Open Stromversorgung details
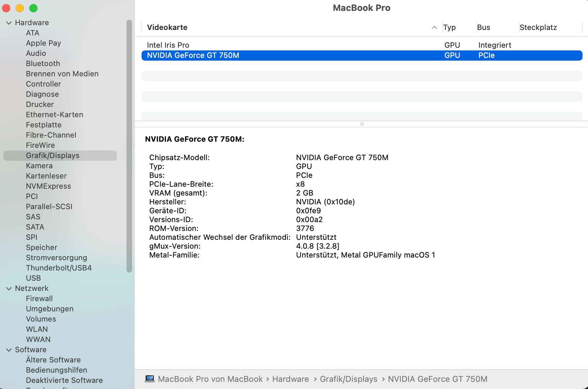Image resolution: width=588 pixels, height=389 pixels. (x=56, y=258)
